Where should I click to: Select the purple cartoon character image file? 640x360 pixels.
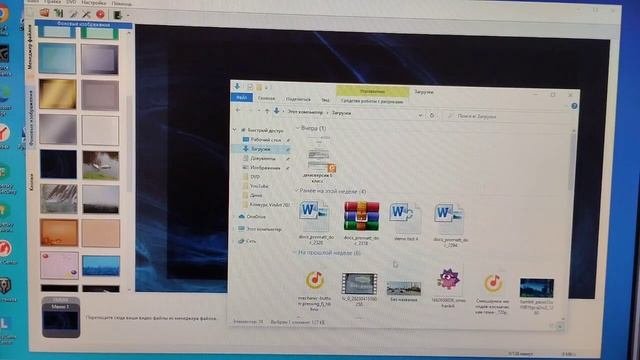(x=448, y=280)
